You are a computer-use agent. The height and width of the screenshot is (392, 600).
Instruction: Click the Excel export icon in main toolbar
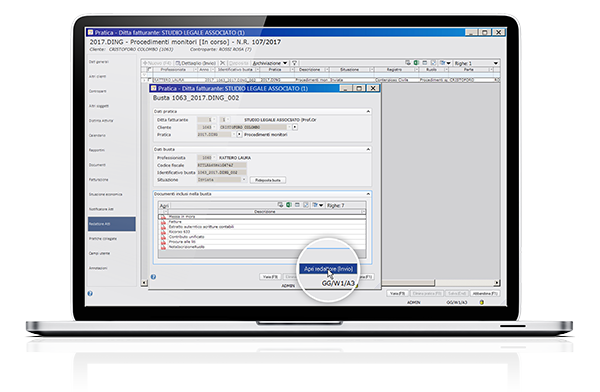coord(416,62)
